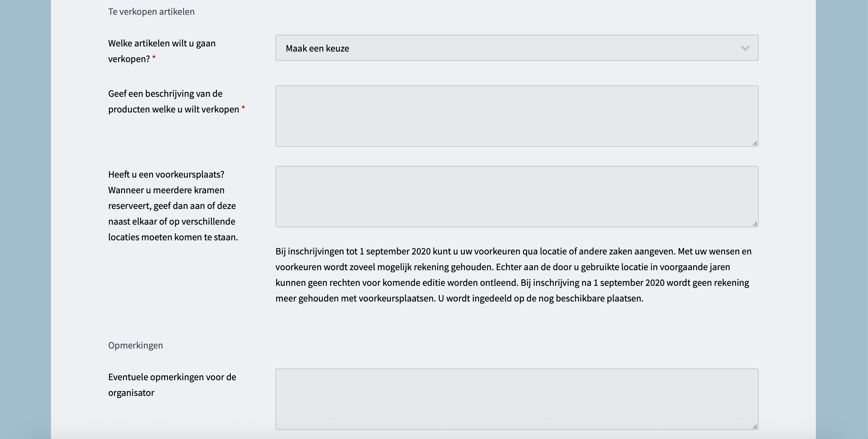Click the blue page margin on the left
The height and width of the screenshot is (439, 868).
[25, 219]
